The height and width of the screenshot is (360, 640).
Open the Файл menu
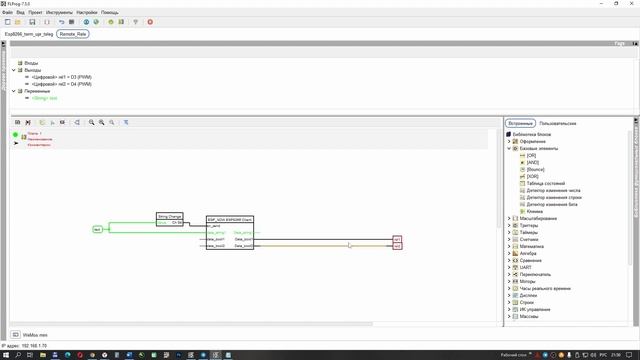point(7,13)
